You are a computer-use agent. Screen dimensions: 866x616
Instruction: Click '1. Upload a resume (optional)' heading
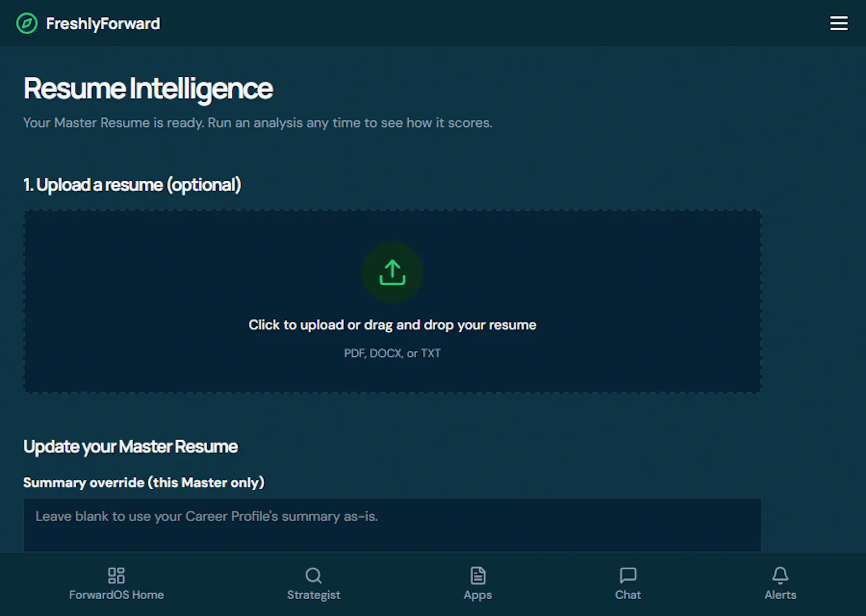tap(132, 185)
